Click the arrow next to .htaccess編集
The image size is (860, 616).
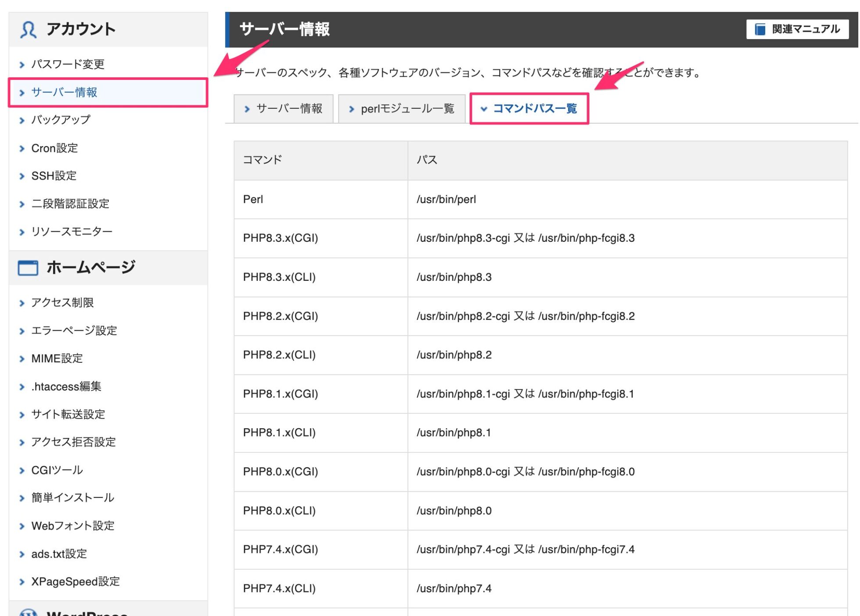coord(22,387)
